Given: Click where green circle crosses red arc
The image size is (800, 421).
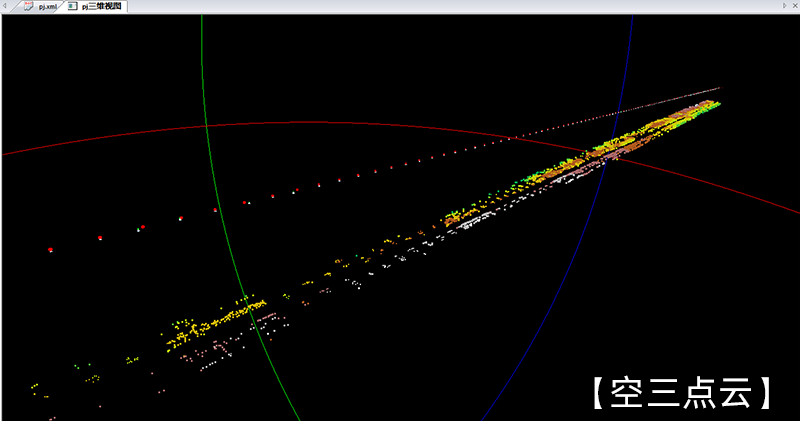Looking at the screenshot, I should [x=206, y=124].
